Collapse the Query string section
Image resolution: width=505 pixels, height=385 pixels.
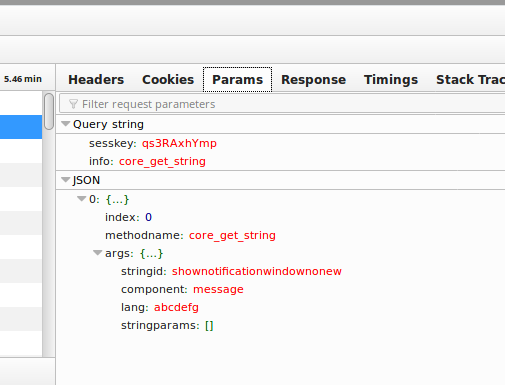point(66,124)
